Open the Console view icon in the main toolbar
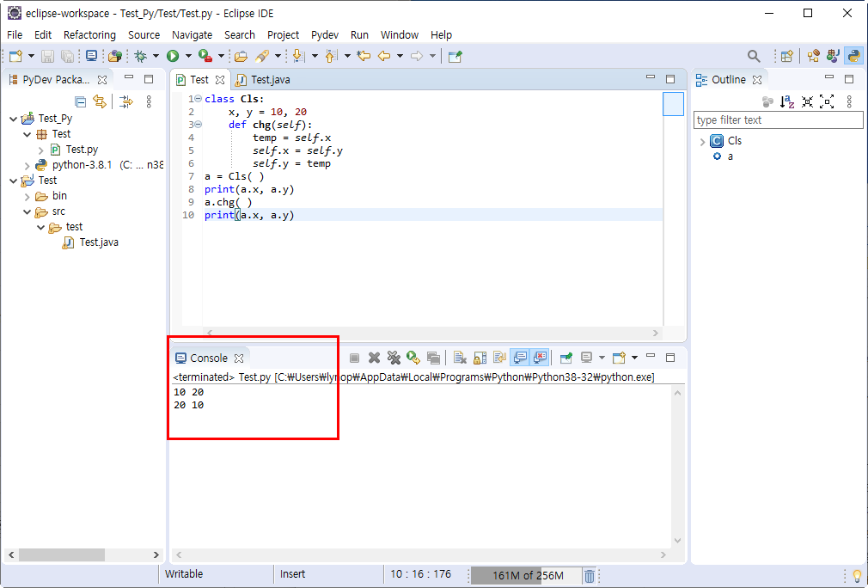The height and width of the screenshot is (588, 868). (x=91, y=56)
